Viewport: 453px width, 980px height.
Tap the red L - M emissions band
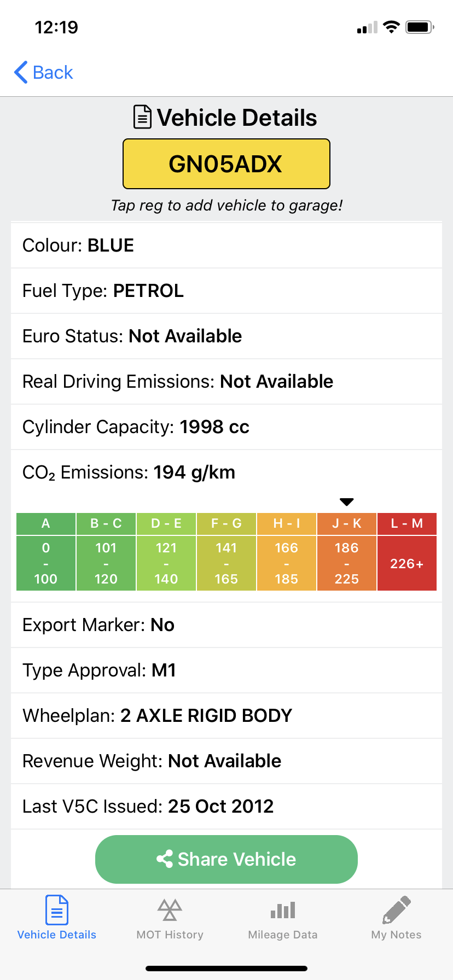[x=406, y=552]
